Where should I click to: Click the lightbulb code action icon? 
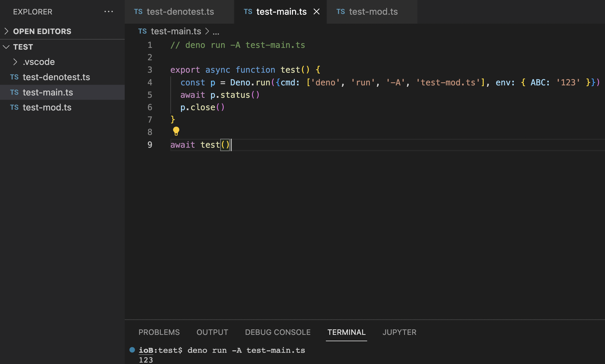coord(176,131)
